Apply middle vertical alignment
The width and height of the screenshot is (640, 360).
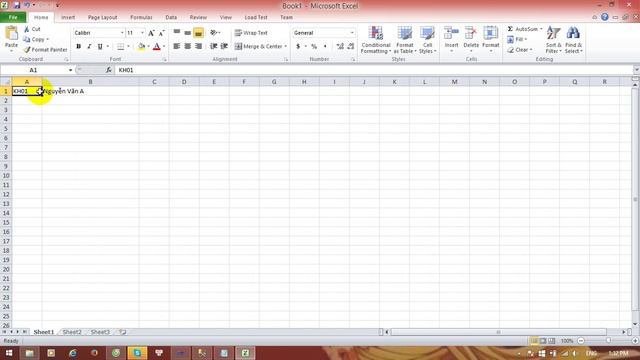pos(187,32)
